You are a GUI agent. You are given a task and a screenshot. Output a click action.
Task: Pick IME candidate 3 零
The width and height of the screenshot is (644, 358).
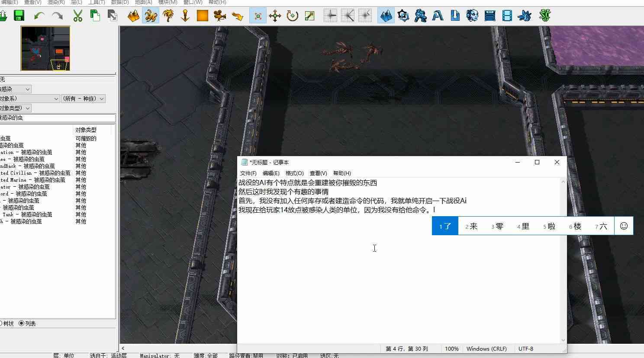[x=497, y=226]
